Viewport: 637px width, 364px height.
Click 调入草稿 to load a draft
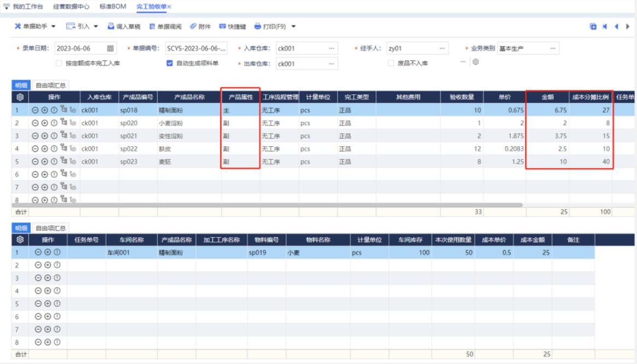coord(124,26)
